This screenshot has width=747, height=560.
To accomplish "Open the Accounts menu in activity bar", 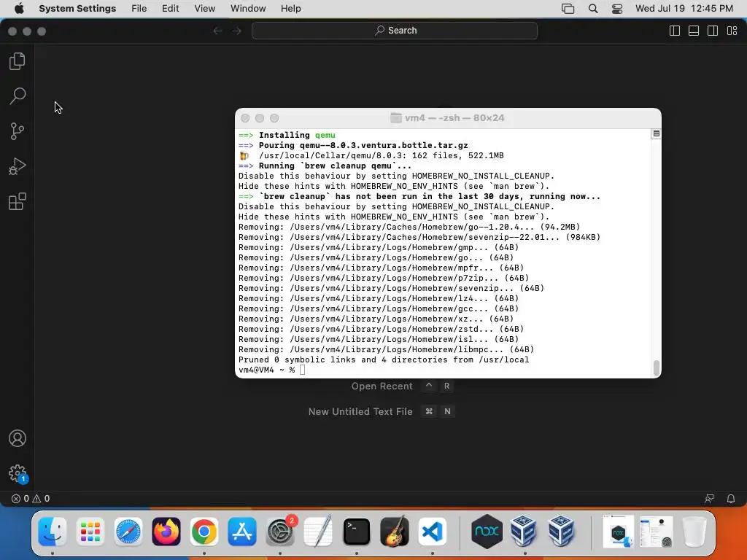I will [x=18, y=438].
